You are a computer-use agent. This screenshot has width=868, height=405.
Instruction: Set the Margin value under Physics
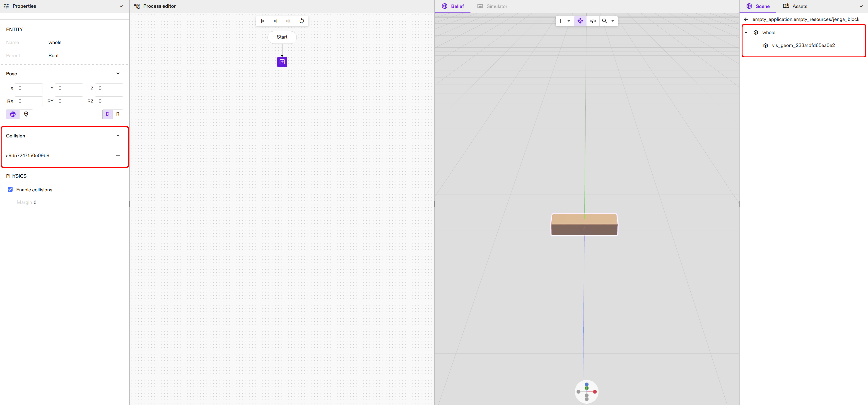(35, 202)
